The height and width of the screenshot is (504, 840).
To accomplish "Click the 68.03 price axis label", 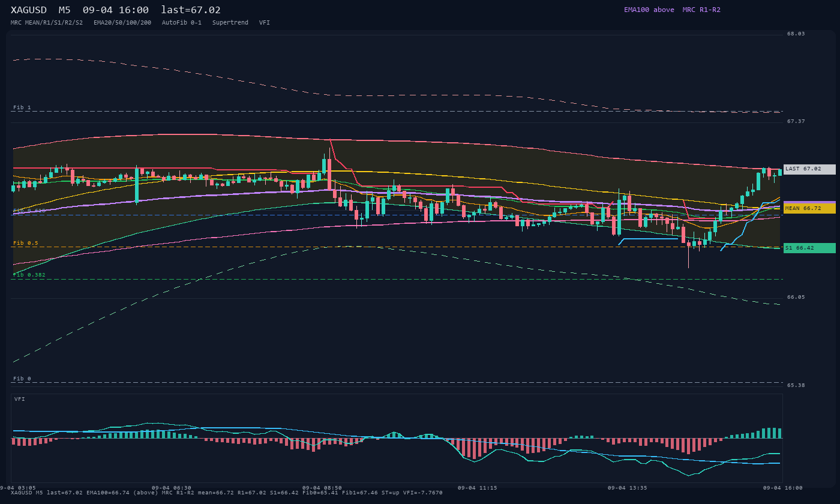I will [x=796, y=34].
